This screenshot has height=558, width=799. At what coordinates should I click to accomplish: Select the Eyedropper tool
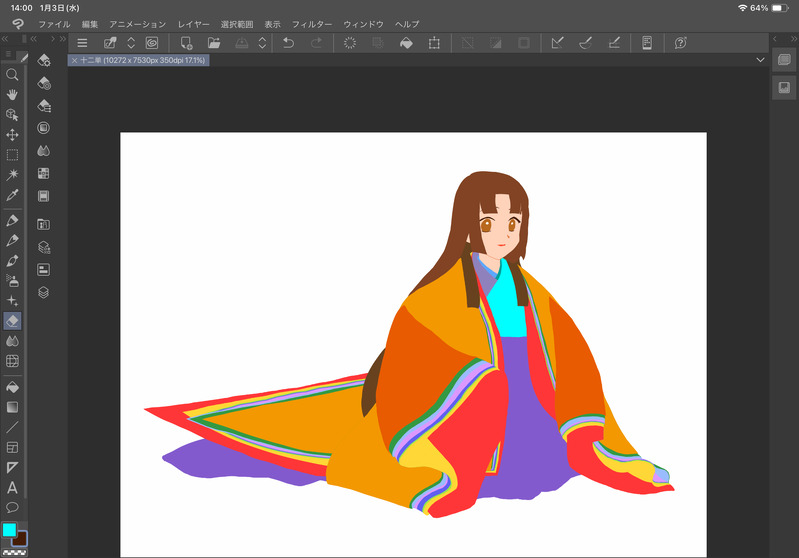(12, 195)
